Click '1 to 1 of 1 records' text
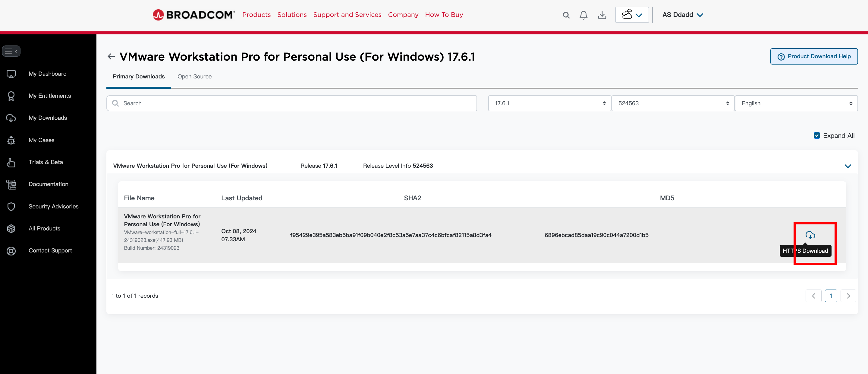This screenshot has width=868, height=374. (x=135, y=296)
